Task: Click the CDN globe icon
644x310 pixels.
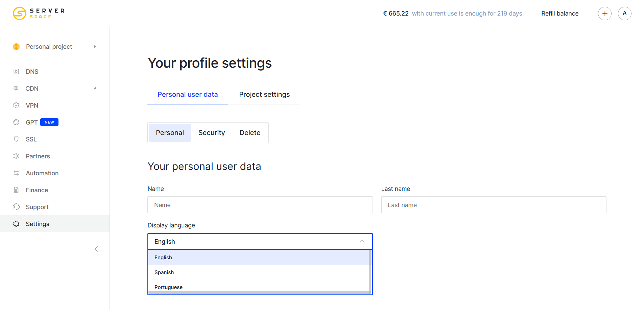Action: tap(16, 88)
